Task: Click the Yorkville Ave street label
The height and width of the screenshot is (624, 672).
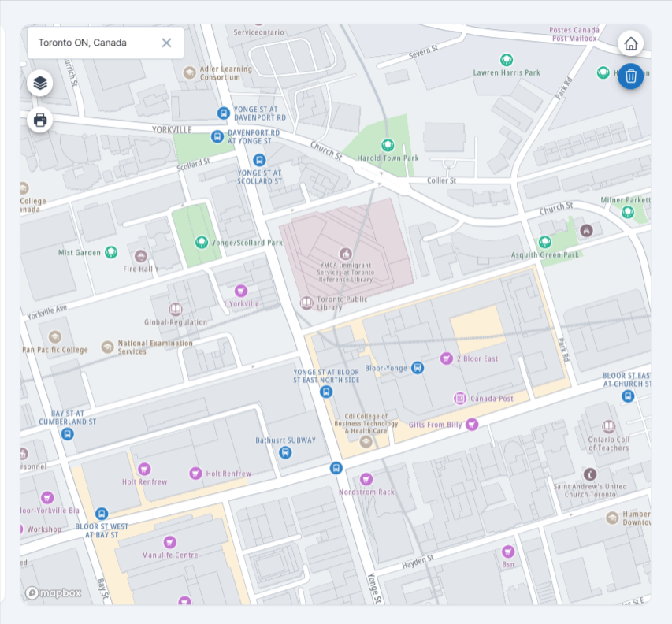Action: 47,313
